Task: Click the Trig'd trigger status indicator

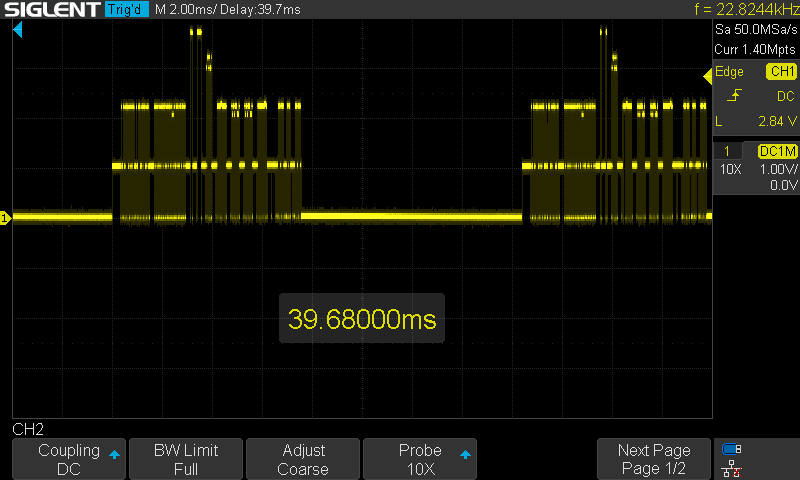Action: pyautogui.click(x=127, y=9)
